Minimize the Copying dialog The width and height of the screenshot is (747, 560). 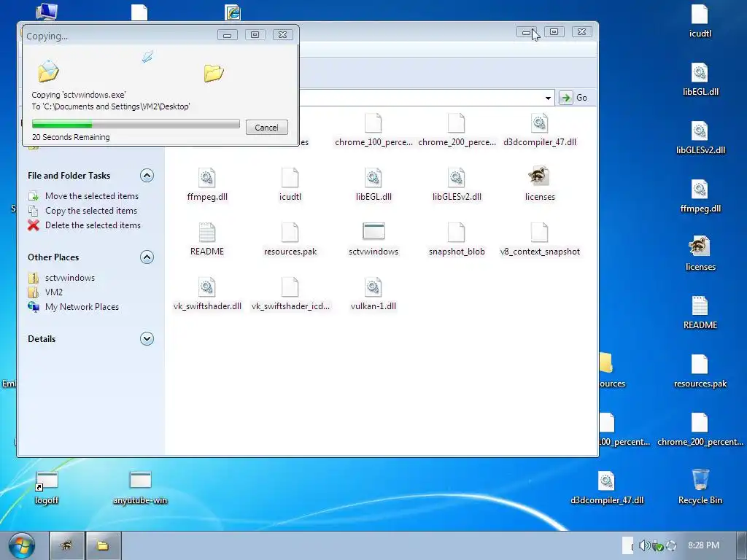(228, 35)
